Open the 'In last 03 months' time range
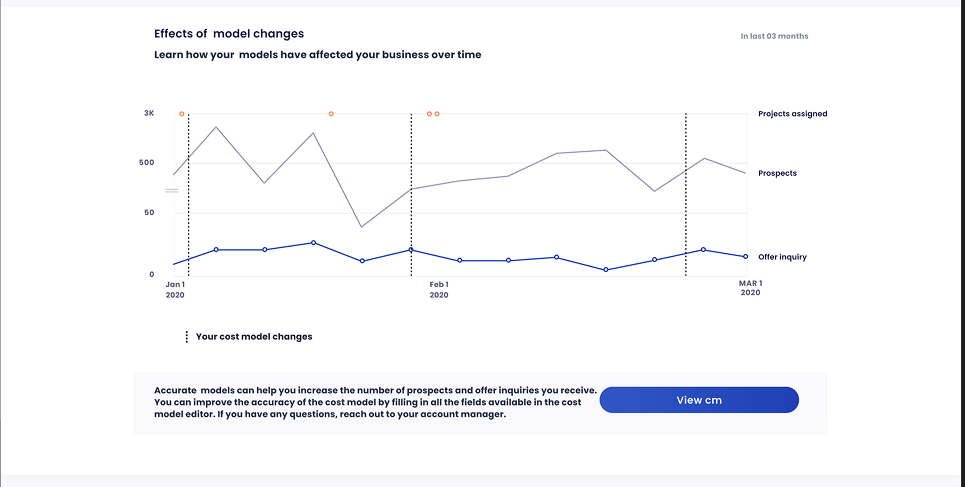Viewport: 965px width, 487px height. (774, 36)
